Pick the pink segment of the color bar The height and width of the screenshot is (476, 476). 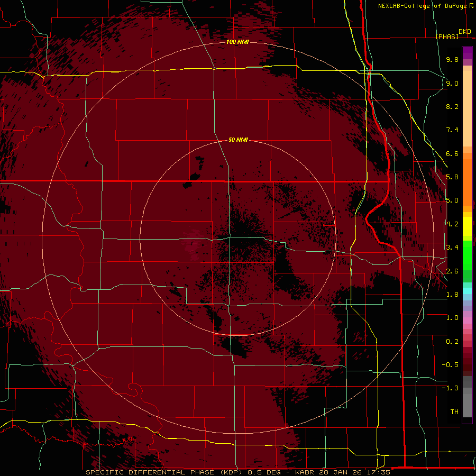[x=467, y=321]
